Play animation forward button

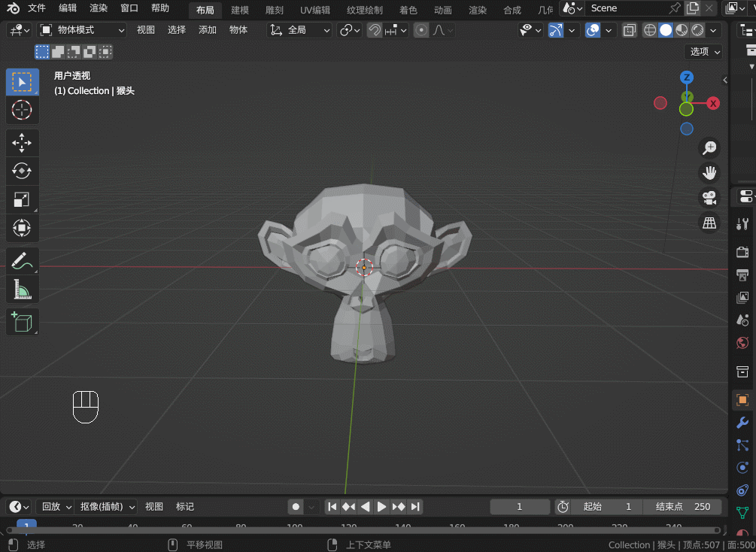[381, 507]
